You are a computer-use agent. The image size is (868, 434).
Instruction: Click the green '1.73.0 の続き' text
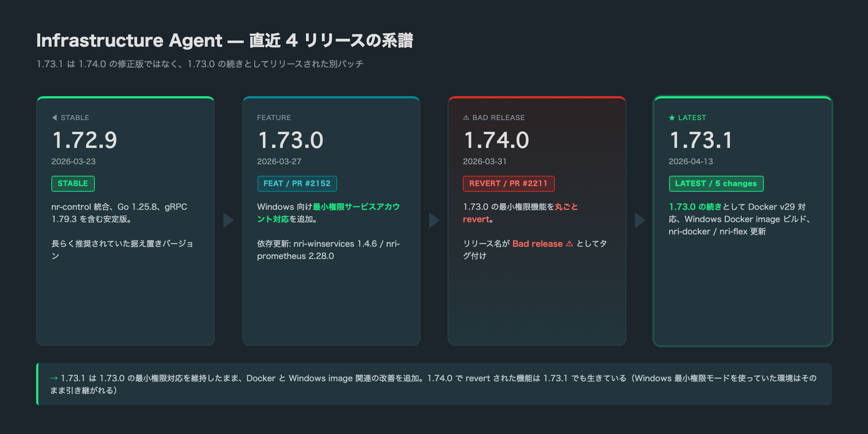pyautogui.click(x=695, y=207)
